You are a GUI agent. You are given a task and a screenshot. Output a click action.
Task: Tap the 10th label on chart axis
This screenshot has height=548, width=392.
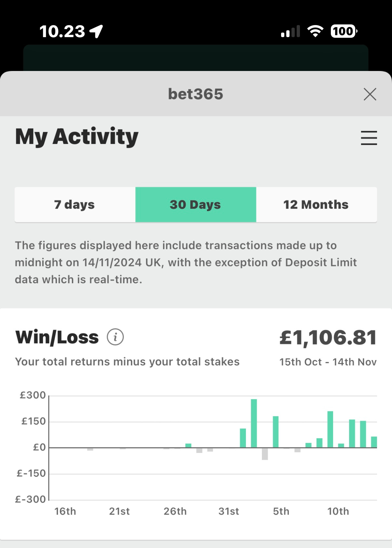click(x=338, y=511)
